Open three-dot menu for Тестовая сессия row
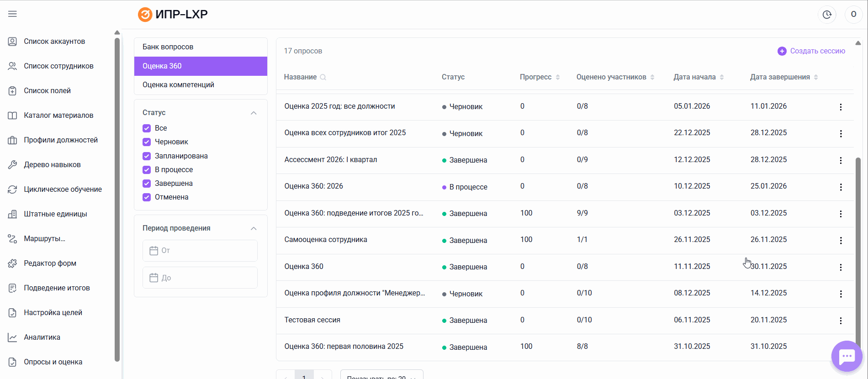The width and height of the screenshot is (868, 379). click(x=841, y=321)
